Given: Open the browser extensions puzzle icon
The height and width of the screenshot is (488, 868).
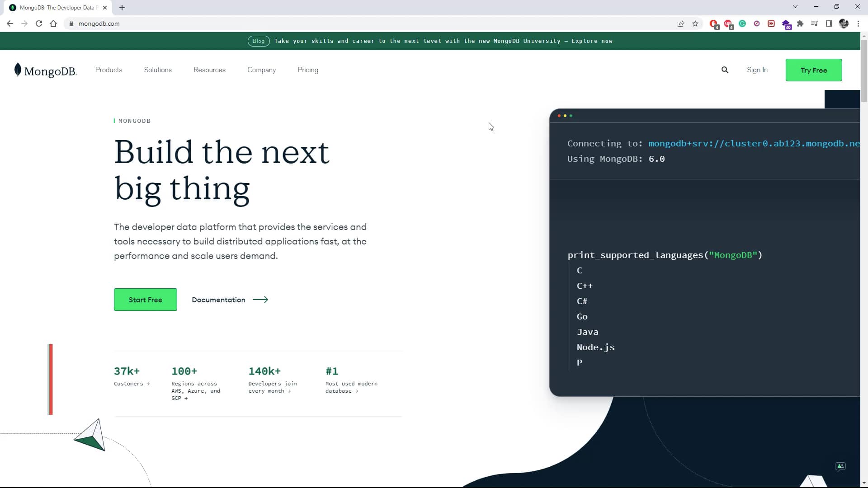Looking at the screenshot, I should point(801,23).
